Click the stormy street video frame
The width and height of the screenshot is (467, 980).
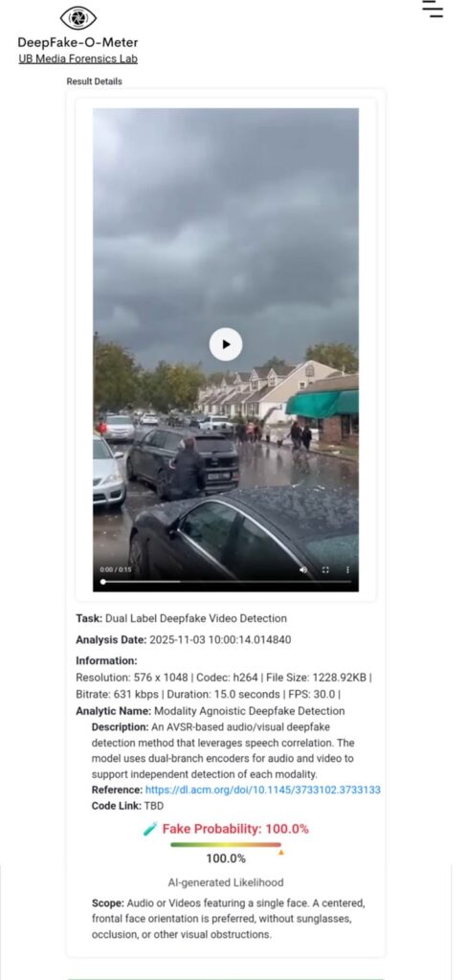(x=226, y=349)
